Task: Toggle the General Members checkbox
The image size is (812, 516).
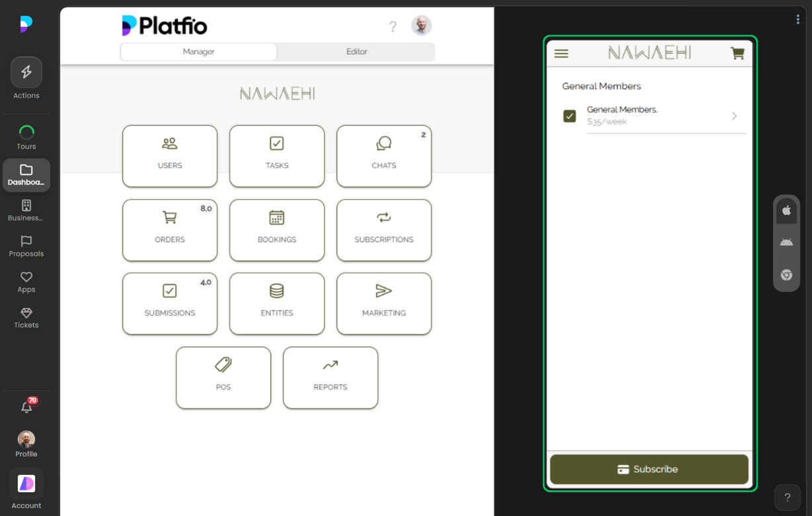Action: (x=569, y=116)
